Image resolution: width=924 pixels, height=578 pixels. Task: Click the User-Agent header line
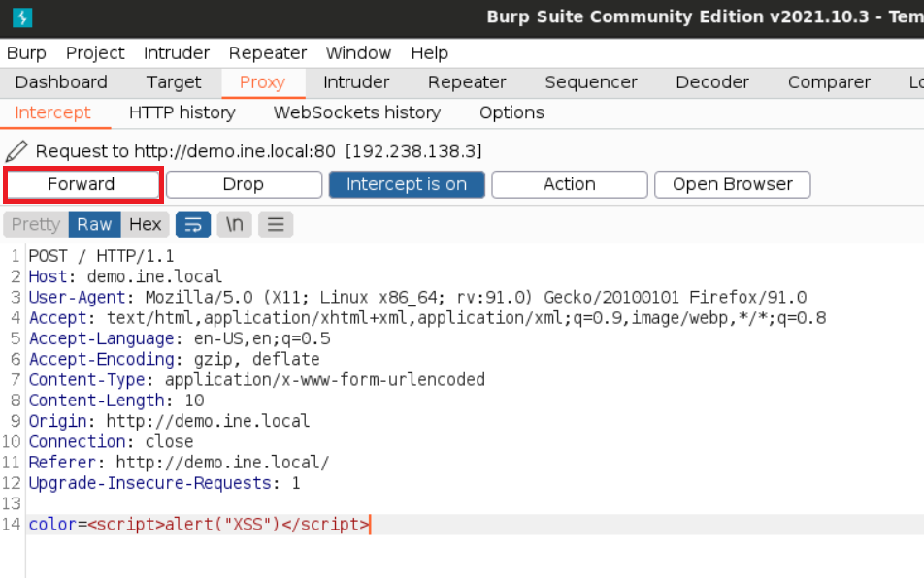(417, 297)
